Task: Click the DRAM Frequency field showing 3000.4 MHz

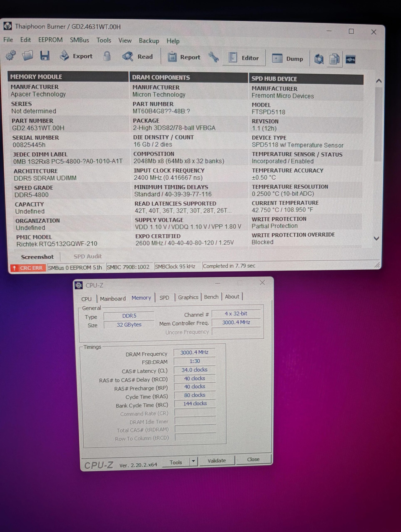Action: [x=194, y=353]
